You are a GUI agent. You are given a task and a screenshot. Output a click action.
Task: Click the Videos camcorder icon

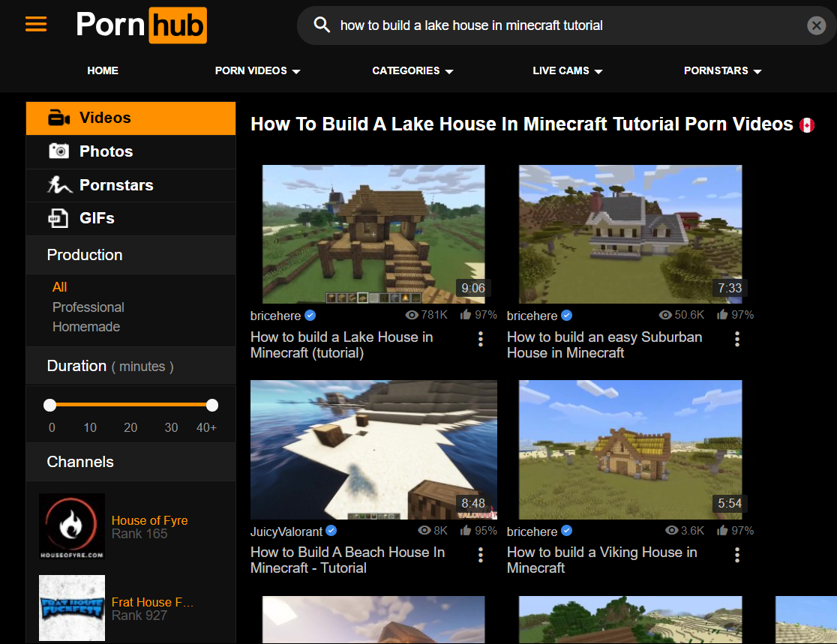58,118
